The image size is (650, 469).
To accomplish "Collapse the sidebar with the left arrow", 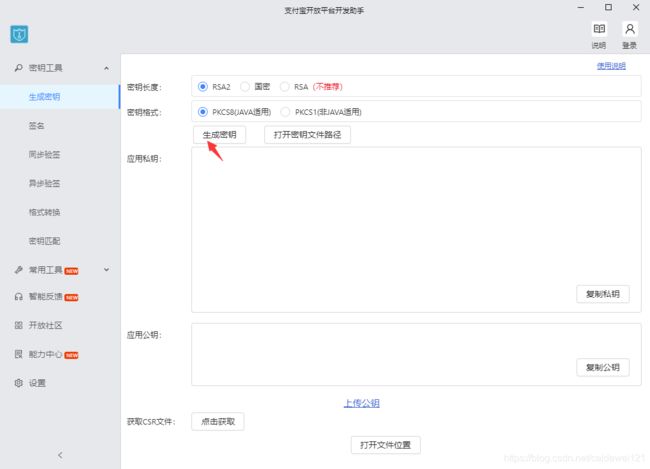I will click(60, 455).
